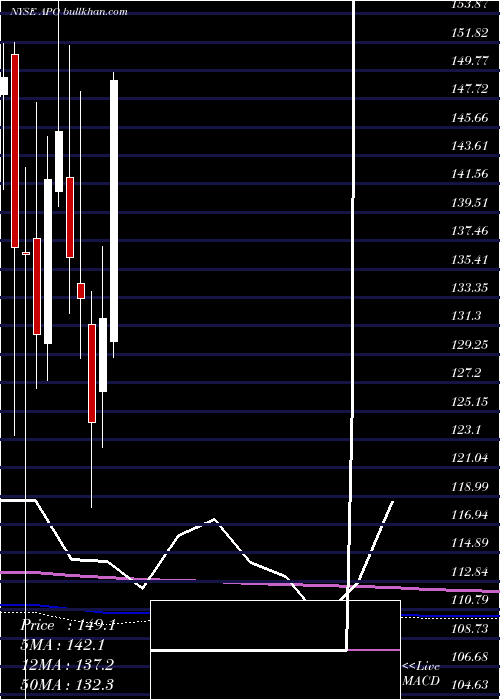Click the 118.99 price axis label

coord(470,487)
